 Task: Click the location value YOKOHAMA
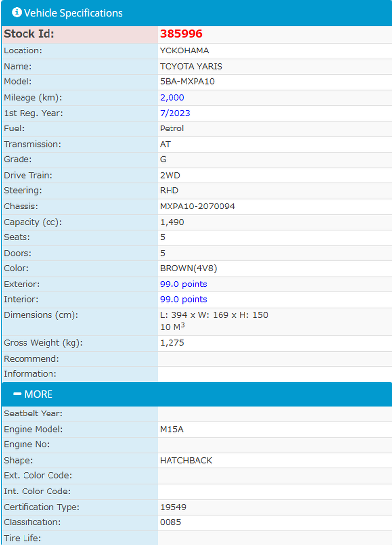pyautogui.click(x=184, y=51)
